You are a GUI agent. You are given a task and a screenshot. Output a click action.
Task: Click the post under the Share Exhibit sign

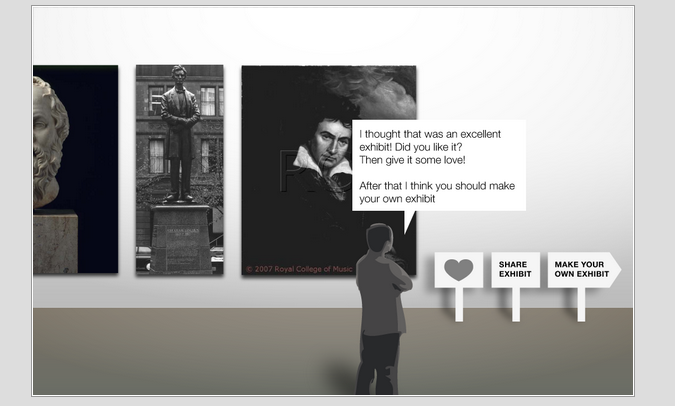click(516, 305)
